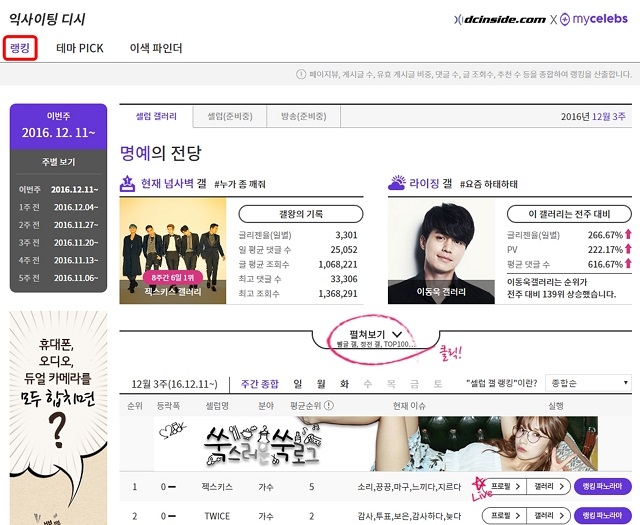
Task: Select 5주 전 2016.11.06~ week
Action: click(58, 278)
